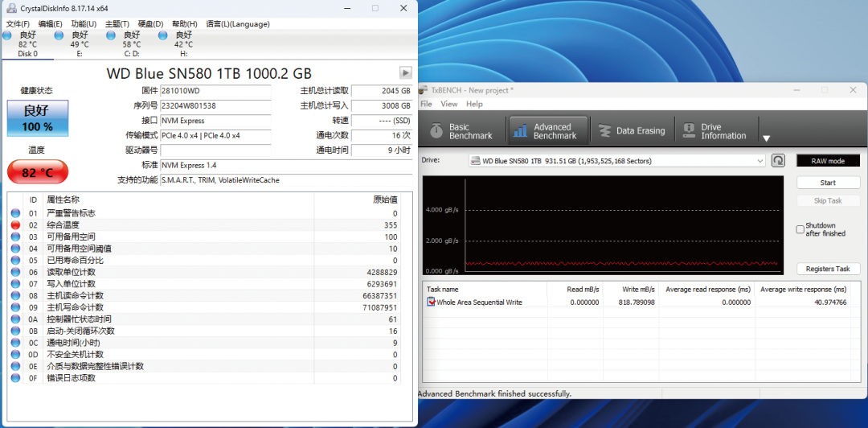This screenshot has width=868, height=428.
Task: Click the status orb for 已用寿命百分比
Action: (x=15, y=261)
